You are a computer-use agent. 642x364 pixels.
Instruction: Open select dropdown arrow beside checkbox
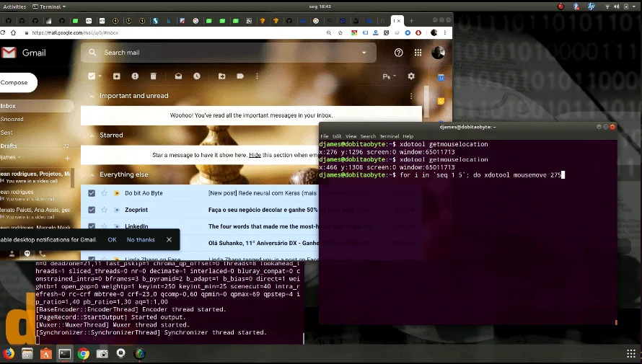[100, 76]
